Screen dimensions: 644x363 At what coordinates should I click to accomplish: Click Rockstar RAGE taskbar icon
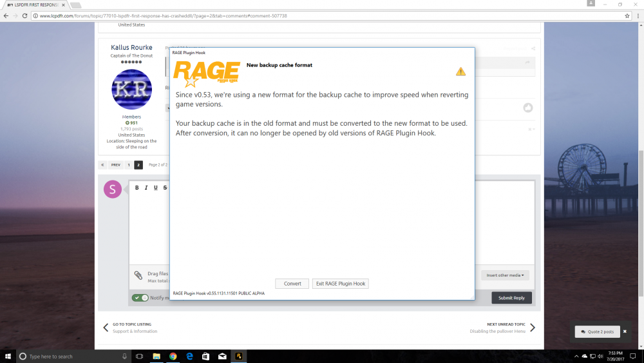pos(239,357)
